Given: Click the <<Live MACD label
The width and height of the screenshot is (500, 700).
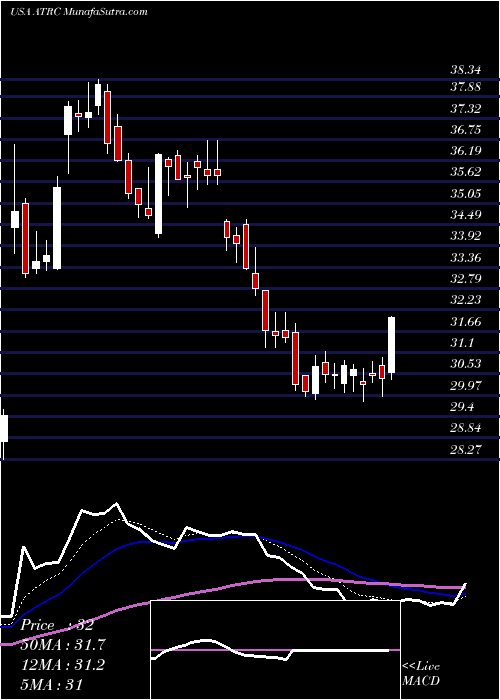Looking at the screenshot, I should coord(421,674).
